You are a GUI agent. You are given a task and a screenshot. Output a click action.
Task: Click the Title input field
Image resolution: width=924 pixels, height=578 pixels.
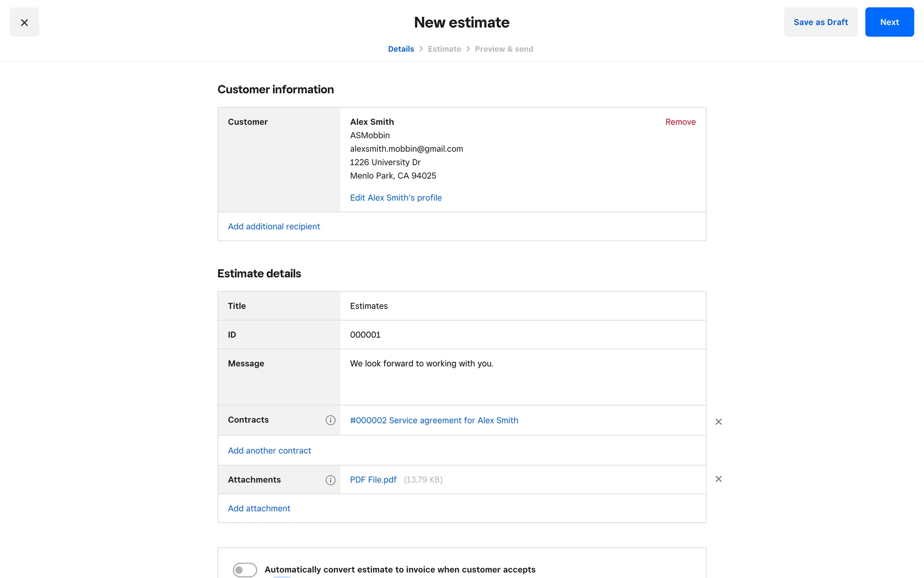coord(522,306)
